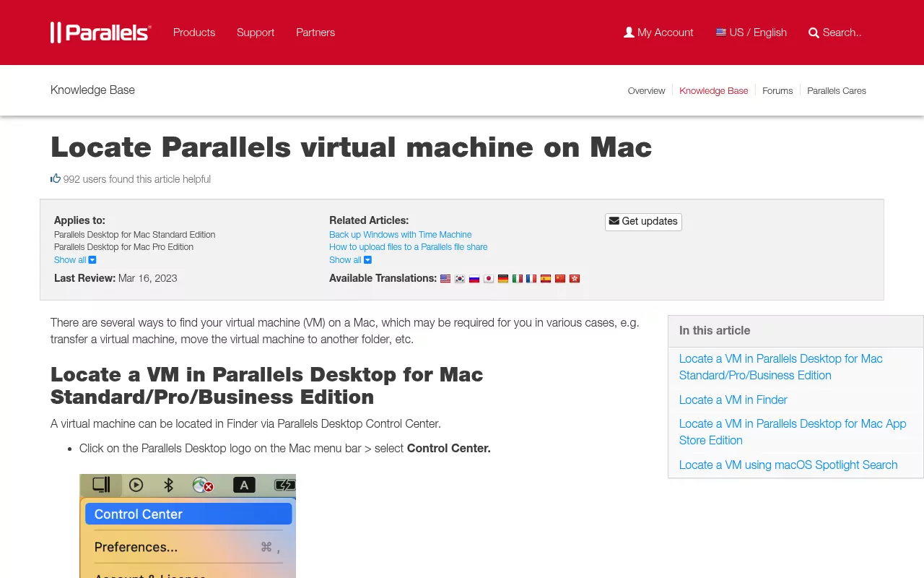This screenshot has width=924, height=578.
Task: Open Japanese flag translation
Action: click(489, 278)
